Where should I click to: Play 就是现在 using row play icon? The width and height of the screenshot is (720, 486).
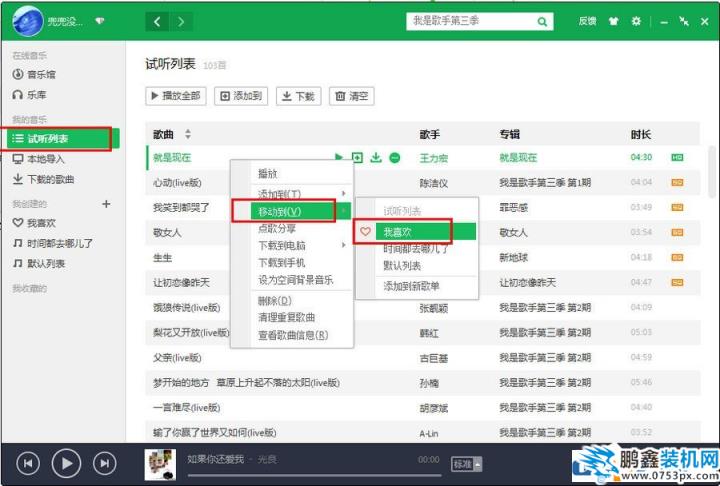(339, 158)
